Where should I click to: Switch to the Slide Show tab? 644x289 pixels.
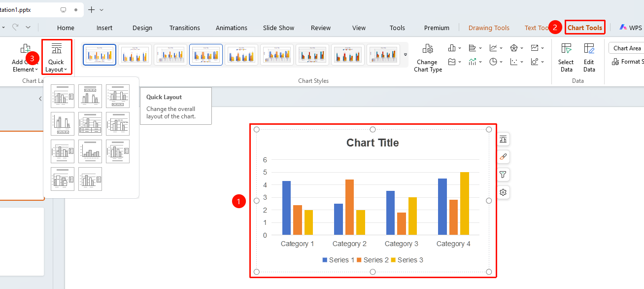(279, 28)
